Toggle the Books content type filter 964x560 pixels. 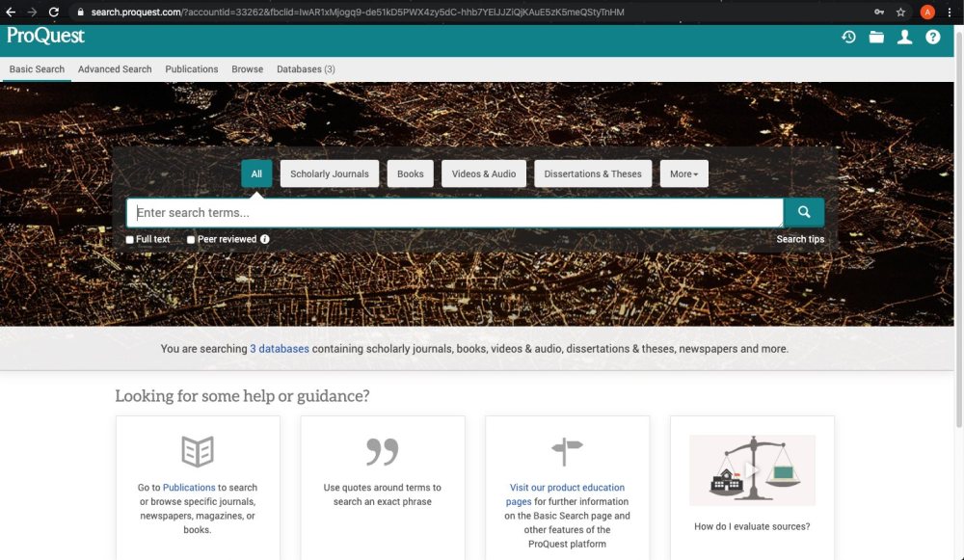(410, 173)
